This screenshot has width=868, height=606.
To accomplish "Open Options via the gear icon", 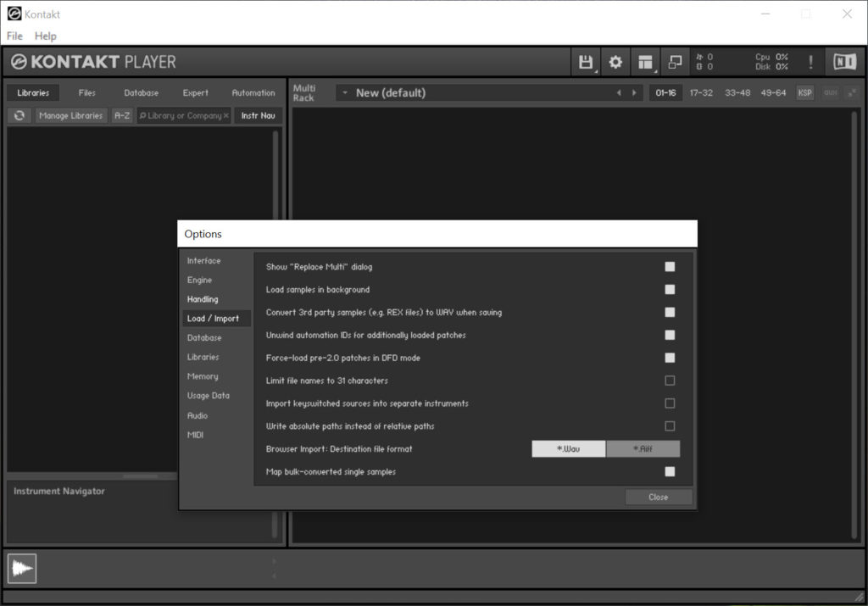I will pos(615,62).
